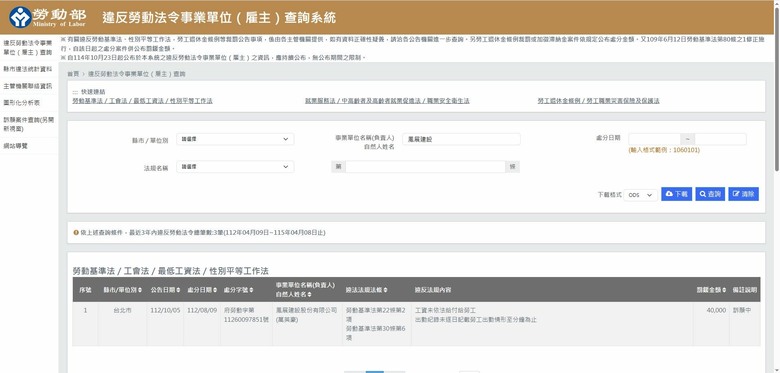Sort table by 公告日期 column

[166, 290]
